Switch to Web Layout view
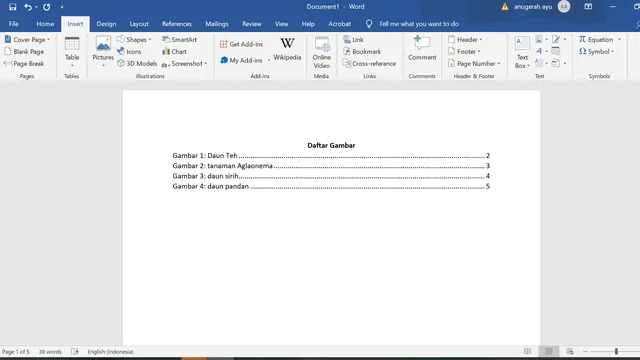Viewport: 640px width, 360px height. point(570,351)
